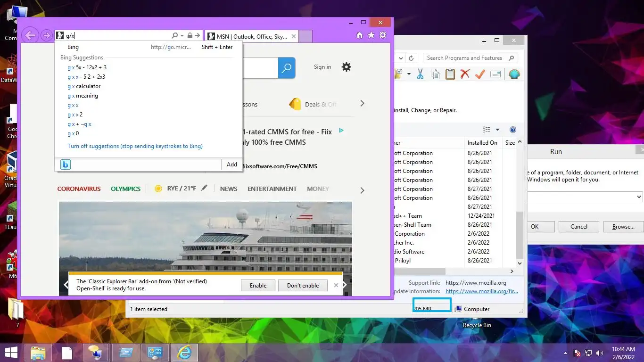Click the Run dialog taskbar icon

click(126, 353)
